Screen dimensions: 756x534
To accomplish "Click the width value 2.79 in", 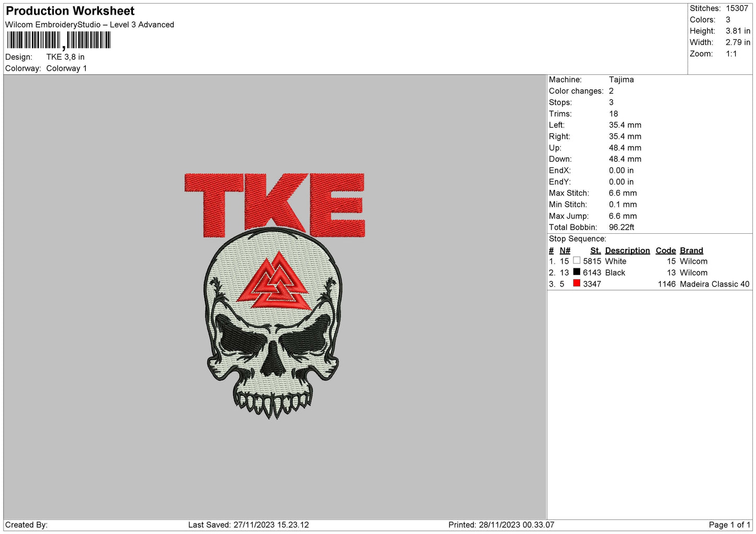I will pos(738,42).
